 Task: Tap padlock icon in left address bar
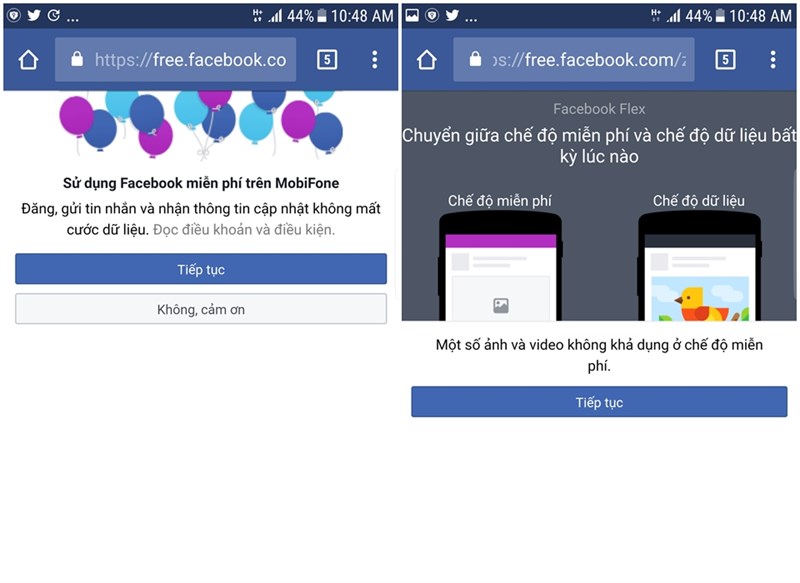(x=77, y=59)
